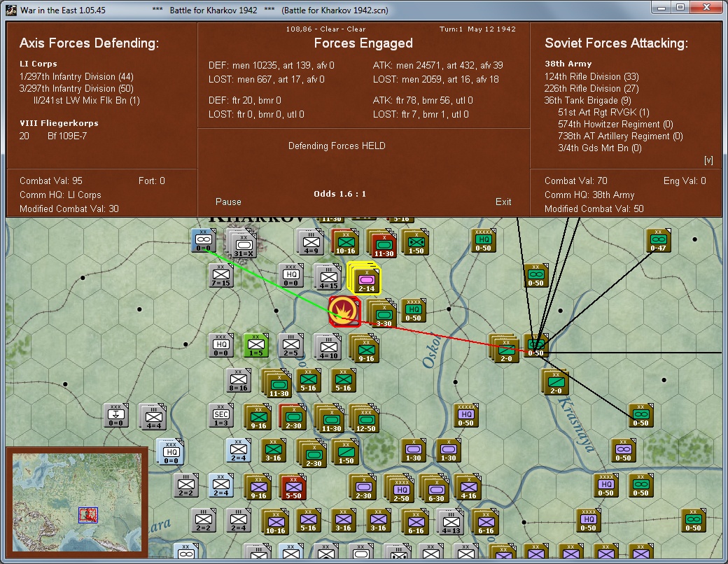The width and height of the screenshot is (728, 564).
Task: Select the German SEC 1=3 security unit
Action: (x=221, y=416)
